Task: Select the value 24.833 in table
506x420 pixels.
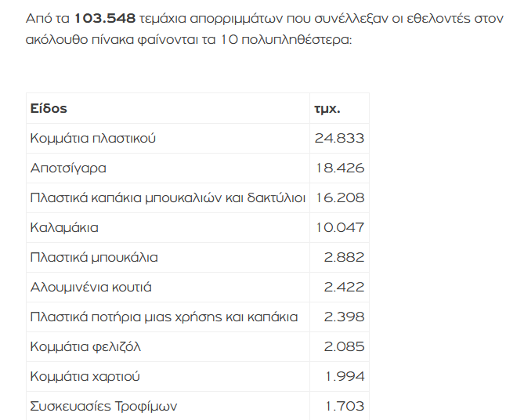Action: (x=339, y=139)
